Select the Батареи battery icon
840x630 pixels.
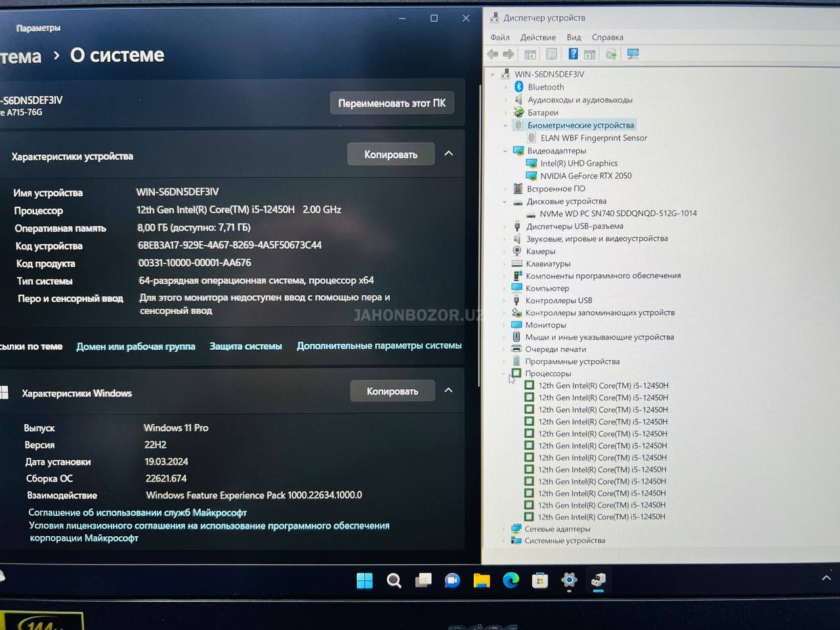click(518, 112)
